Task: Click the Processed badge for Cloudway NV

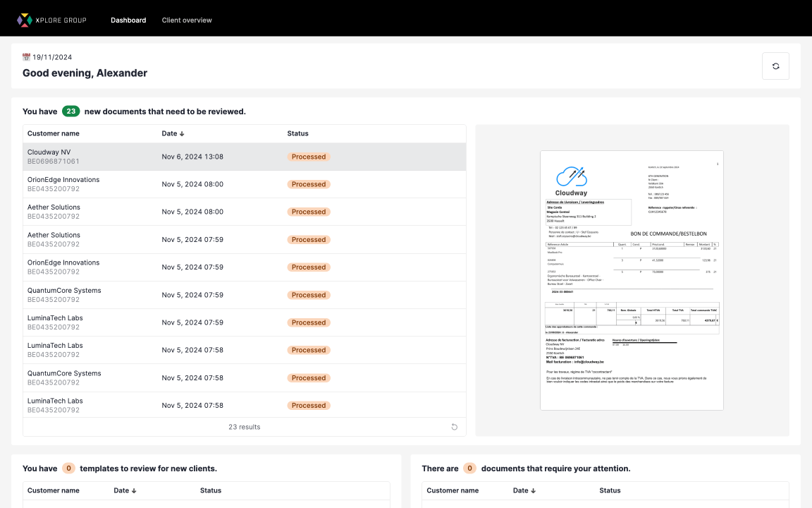Action: (x=309, y=157)
